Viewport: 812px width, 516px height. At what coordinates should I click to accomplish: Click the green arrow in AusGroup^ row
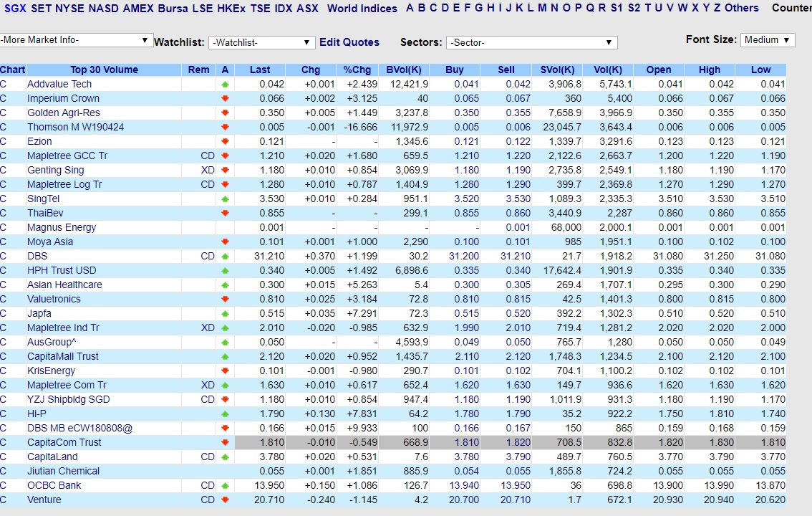coord(225,342)
